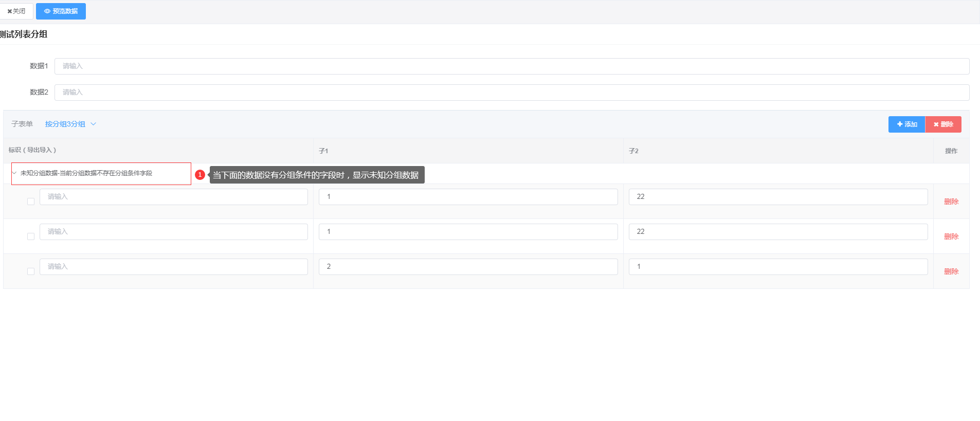Click the chevron beside 按分组3分组
The width and height of the screenshot is (980, 421).
94,124
